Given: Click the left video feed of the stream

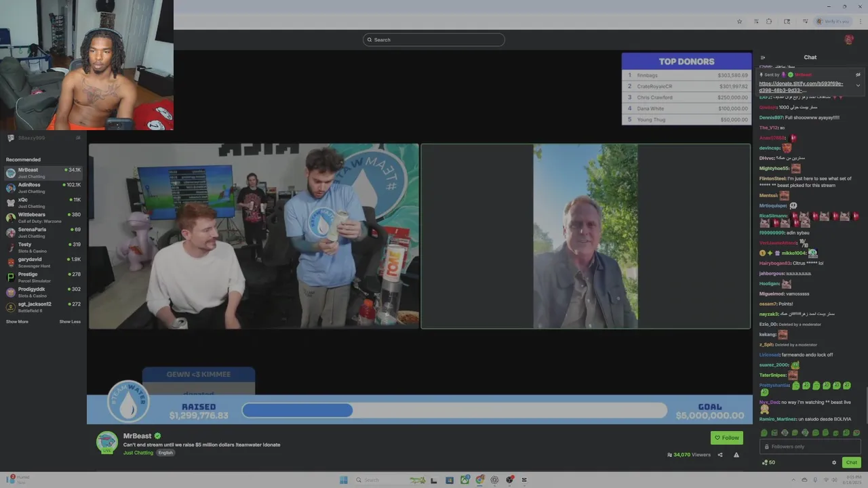Looking at the screenshot, I should 254,236.
